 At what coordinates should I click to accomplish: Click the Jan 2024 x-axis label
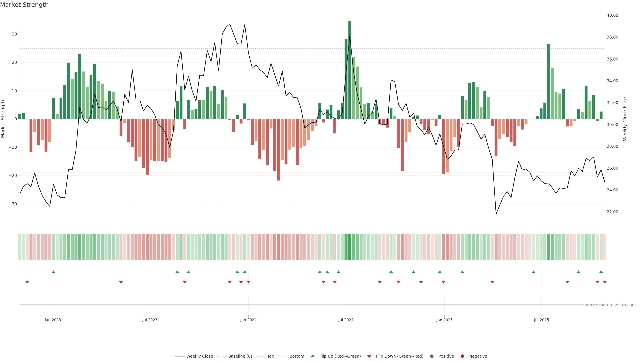tap(248, 320)
